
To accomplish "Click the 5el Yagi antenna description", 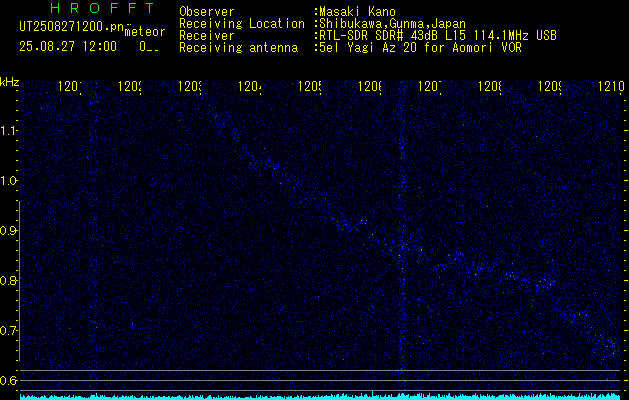I will [420, 48].
